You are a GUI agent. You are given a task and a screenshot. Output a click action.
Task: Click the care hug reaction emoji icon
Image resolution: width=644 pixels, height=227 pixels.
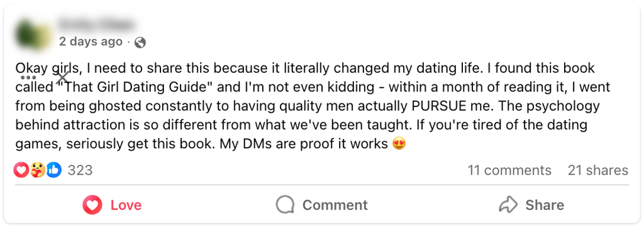pyautogui.click(x=38, y=170)
